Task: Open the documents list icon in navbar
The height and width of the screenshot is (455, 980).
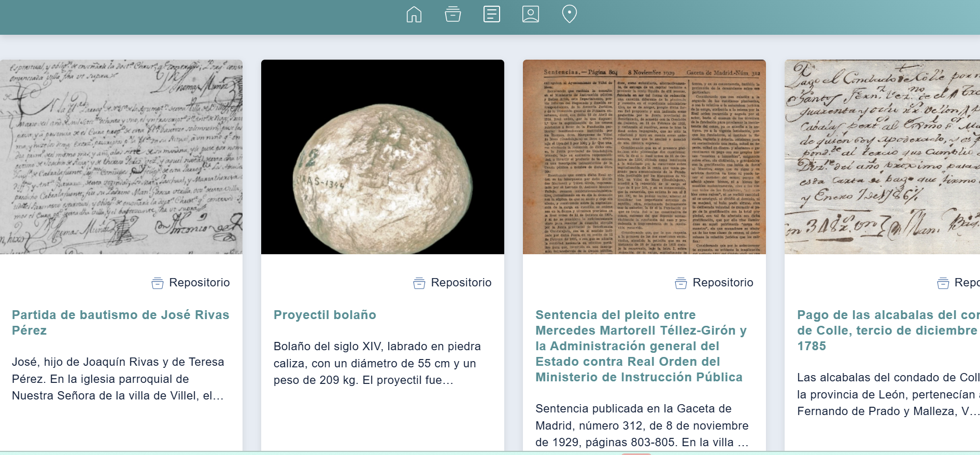Action: coord(491,14)
